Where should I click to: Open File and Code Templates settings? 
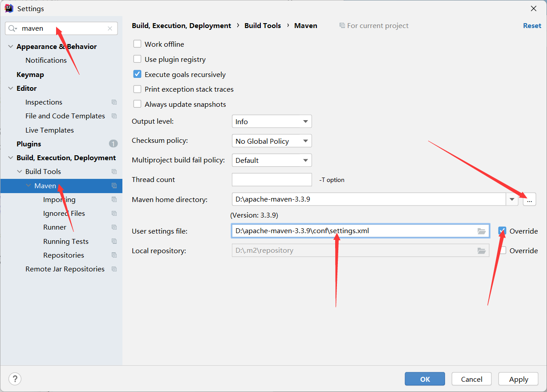pyautogui.click(x=65, y=116)
